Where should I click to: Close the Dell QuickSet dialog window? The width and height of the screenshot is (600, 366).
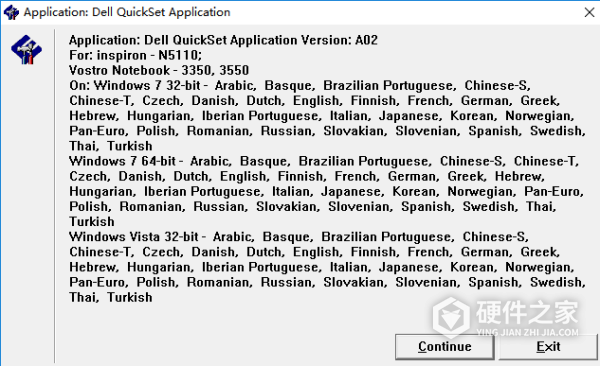[589, 12]
